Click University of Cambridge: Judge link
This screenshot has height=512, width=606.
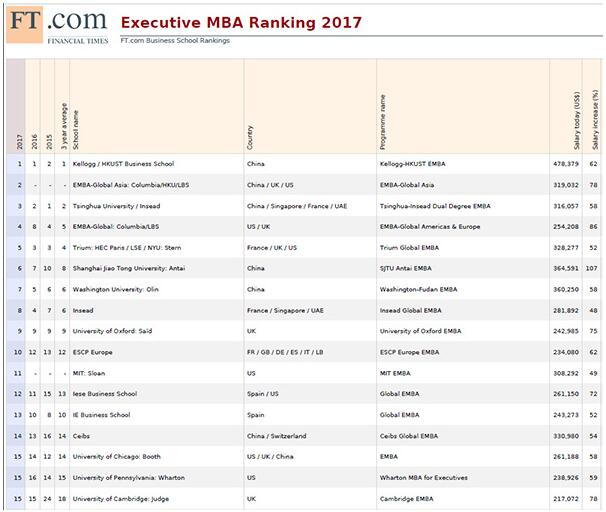coord(117,499)
